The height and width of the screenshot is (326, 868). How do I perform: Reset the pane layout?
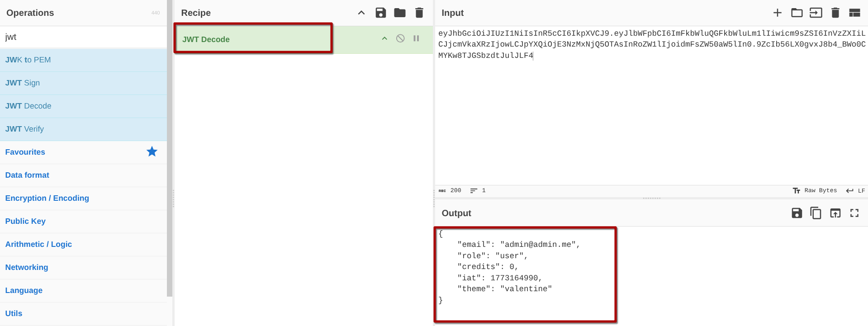[x=854, y=13]
